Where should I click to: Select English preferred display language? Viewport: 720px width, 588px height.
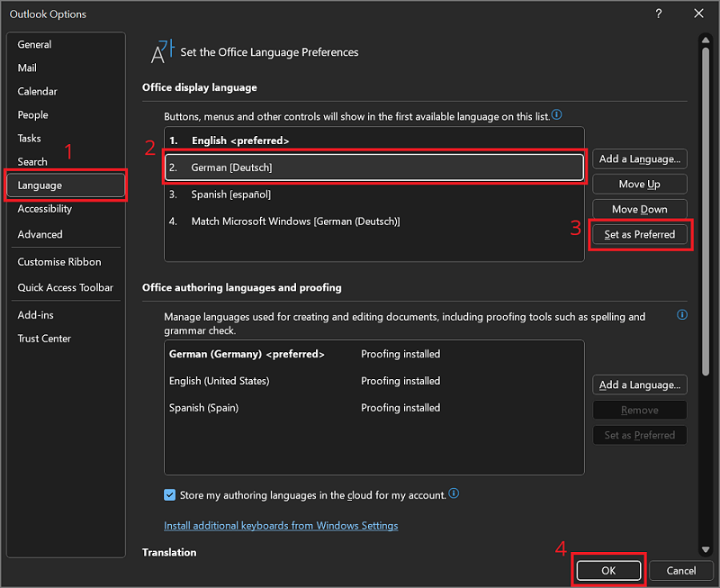[x=374, y=140]
